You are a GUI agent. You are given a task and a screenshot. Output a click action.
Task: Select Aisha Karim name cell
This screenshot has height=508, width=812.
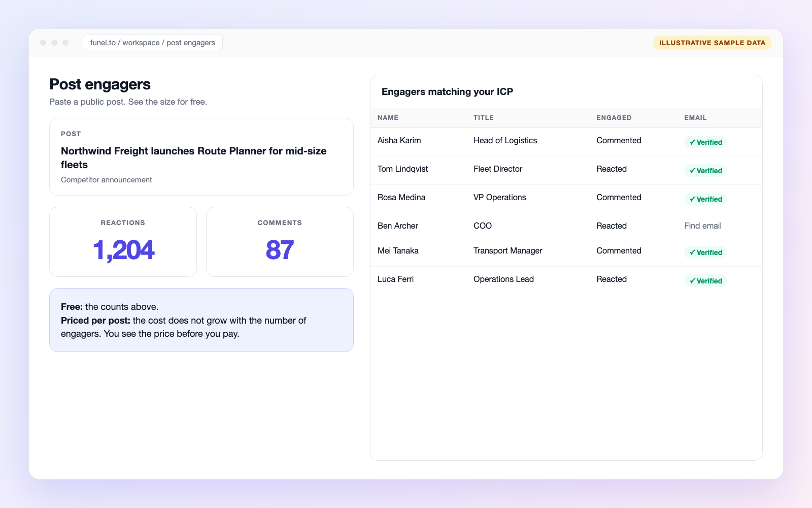tap(399, 141)
